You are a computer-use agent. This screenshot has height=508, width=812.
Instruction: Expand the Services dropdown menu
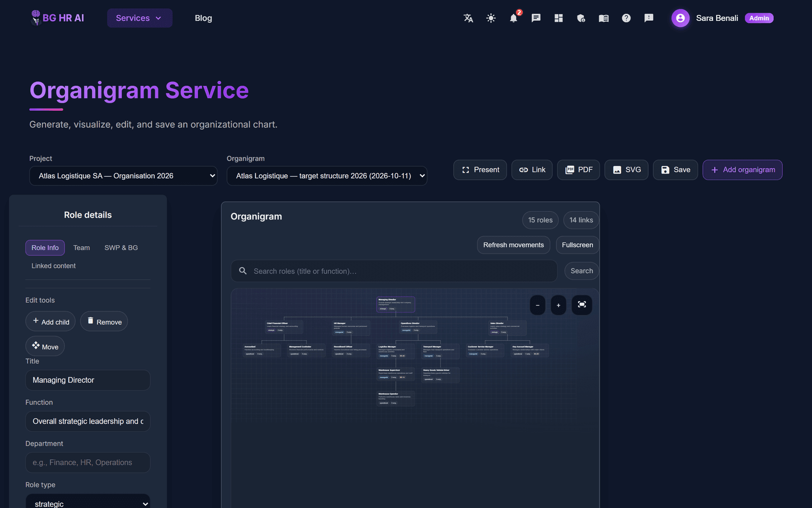pyautogui.click(x=140, y=18)
